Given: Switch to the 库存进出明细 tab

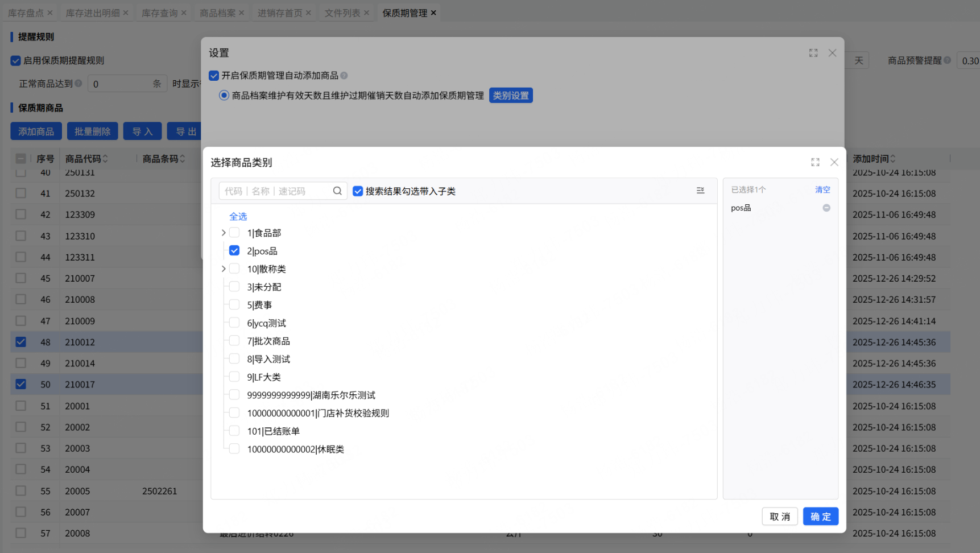Looking at the screenshot, I should [x=93, y=13].
